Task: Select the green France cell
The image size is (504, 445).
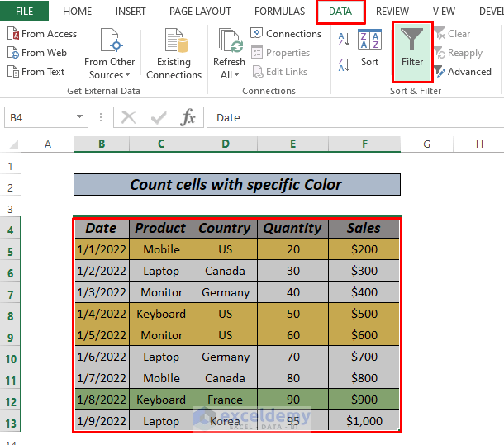Action: pos(225,400)
